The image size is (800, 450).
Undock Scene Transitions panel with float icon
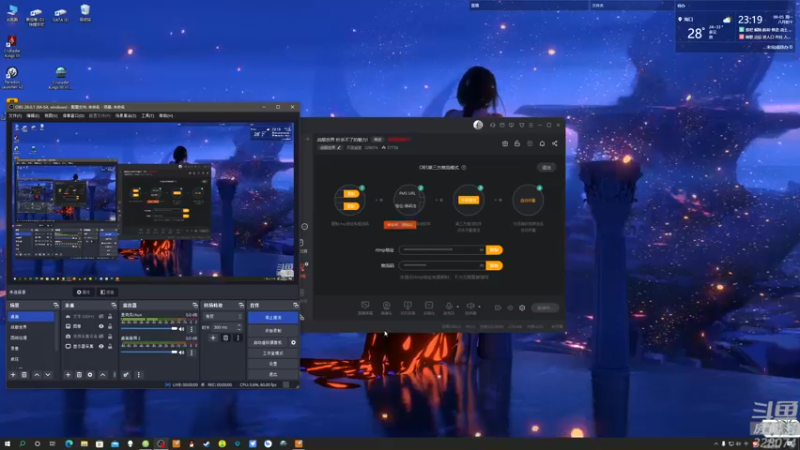(x=241, y=305)
